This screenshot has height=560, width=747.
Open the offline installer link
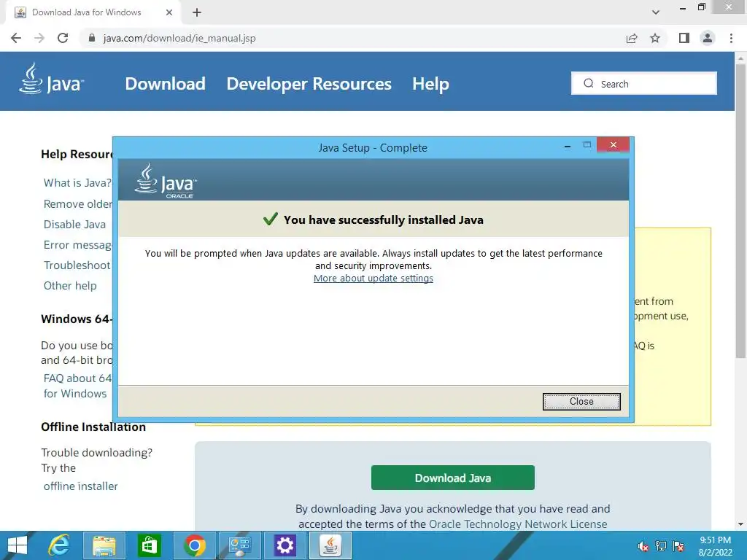pos(80,486)
